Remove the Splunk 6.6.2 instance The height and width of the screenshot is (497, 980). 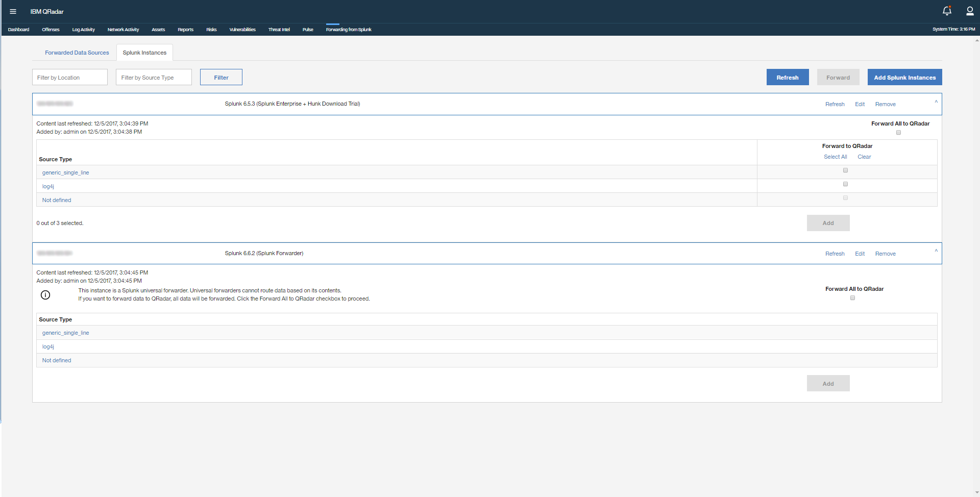point(886,254)
